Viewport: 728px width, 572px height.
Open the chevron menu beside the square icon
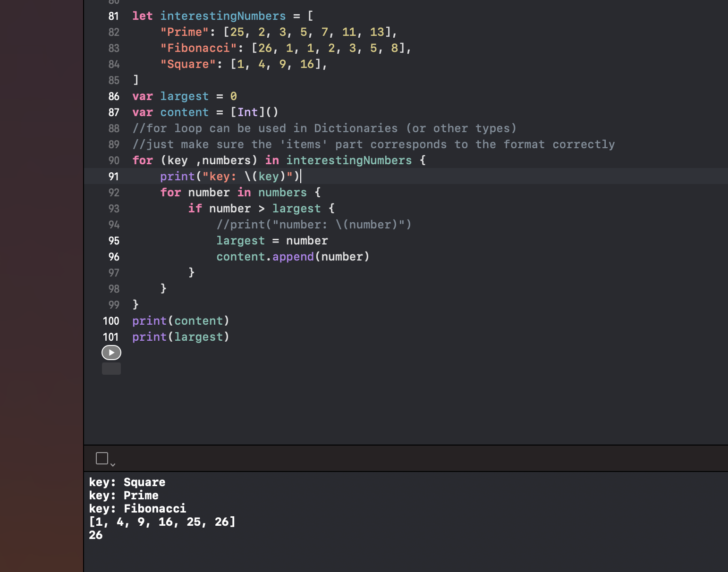pyautogui.click(x=113, y=465)
